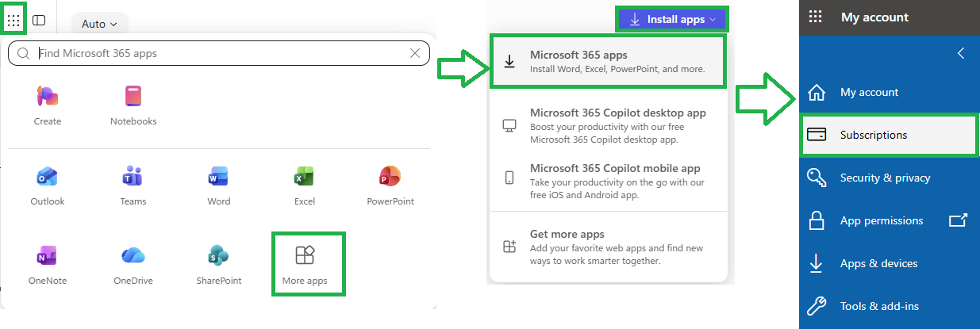The width and height of the screenshot is (980, 329).
Task: Open the app launcher grid icon
Action: 13,20
